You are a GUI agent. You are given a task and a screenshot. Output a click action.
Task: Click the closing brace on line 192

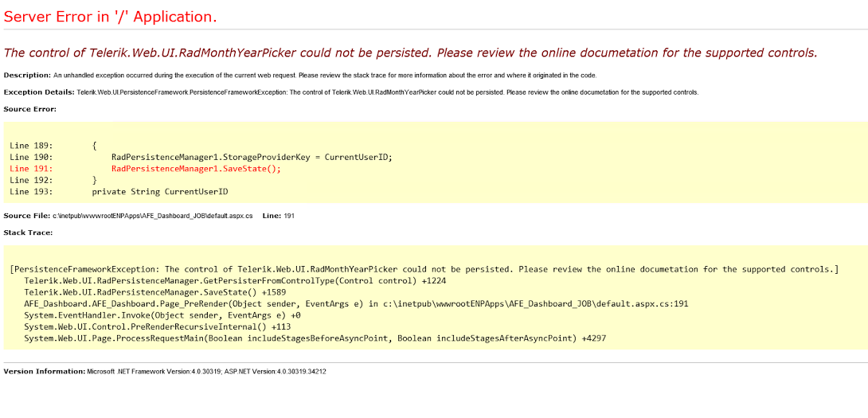pos(95,180)
